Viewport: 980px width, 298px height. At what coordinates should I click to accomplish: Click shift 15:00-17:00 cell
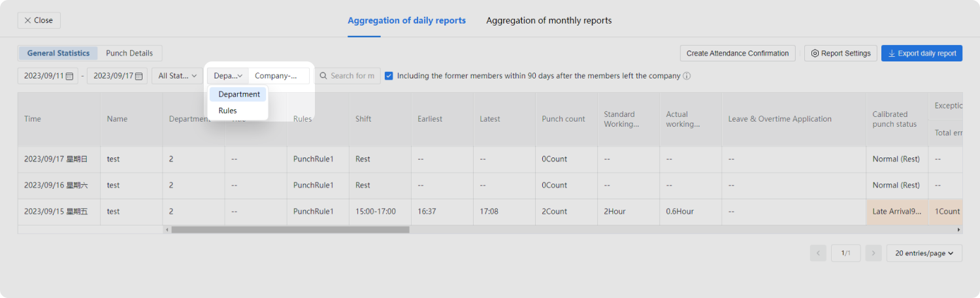click(x=380, y=212)
